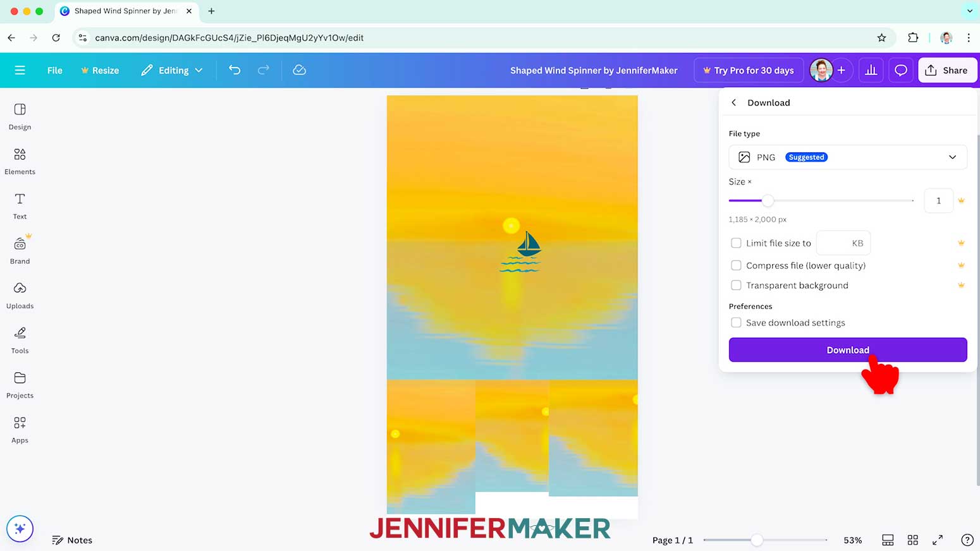Reload the browser page

(x=56, y=38)
